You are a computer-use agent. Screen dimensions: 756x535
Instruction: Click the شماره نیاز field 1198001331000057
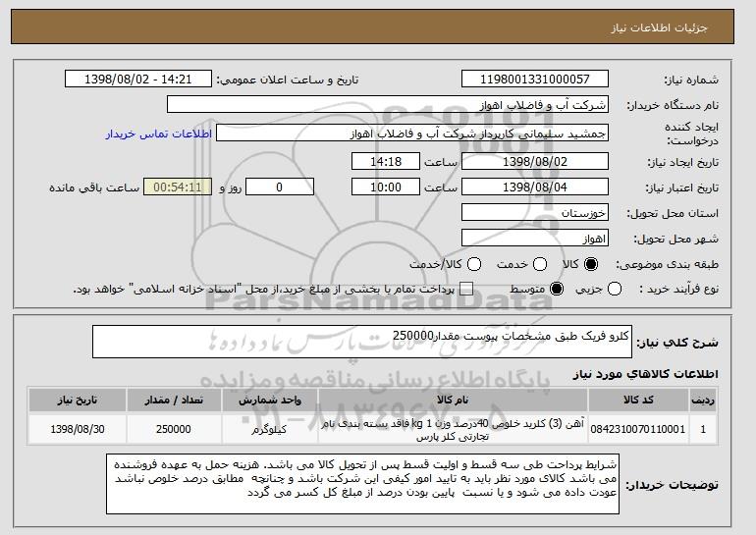click(x=535, y=80)
